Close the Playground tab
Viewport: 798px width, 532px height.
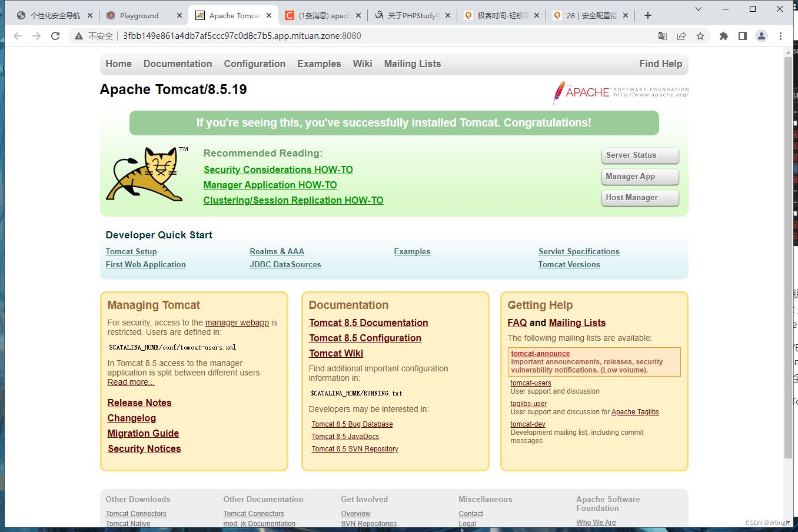pos(179,15)
